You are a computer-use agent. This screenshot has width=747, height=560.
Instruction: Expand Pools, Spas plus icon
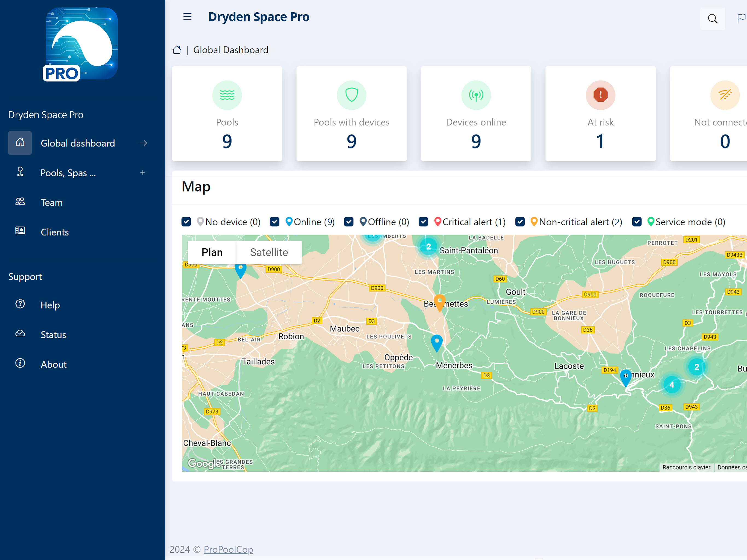pyautogui.click(x=143, y=173)
